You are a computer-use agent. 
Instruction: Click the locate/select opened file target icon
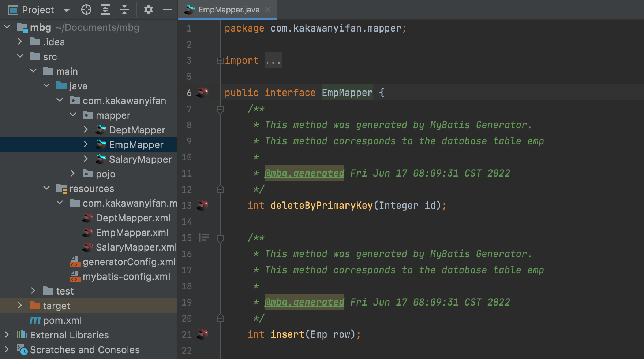[x=86, y=10]
